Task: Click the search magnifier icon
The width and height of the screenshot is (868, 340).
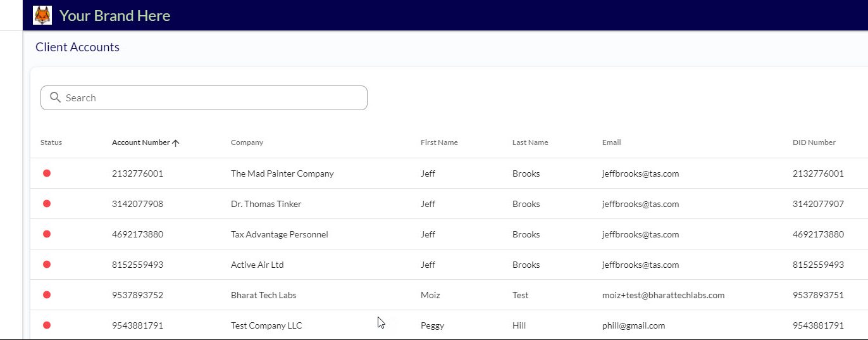Action: (55, 98)
